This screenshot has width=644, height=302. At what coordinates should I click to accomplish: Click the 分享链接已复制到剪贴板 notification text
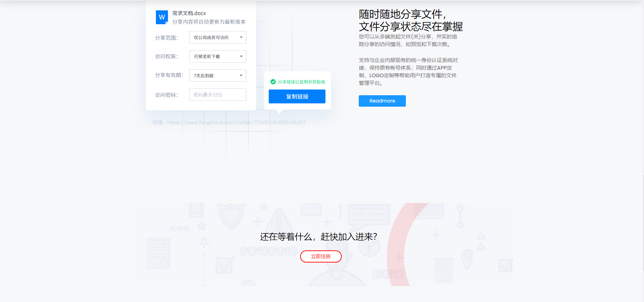(x=301, y=82)
